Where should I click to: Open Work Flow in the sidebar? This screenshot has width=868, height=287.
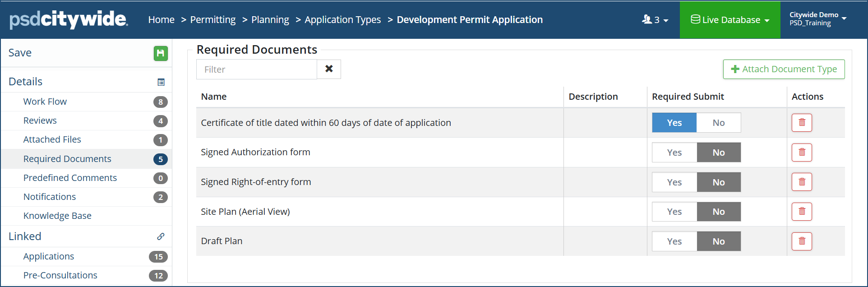[45, 102]
